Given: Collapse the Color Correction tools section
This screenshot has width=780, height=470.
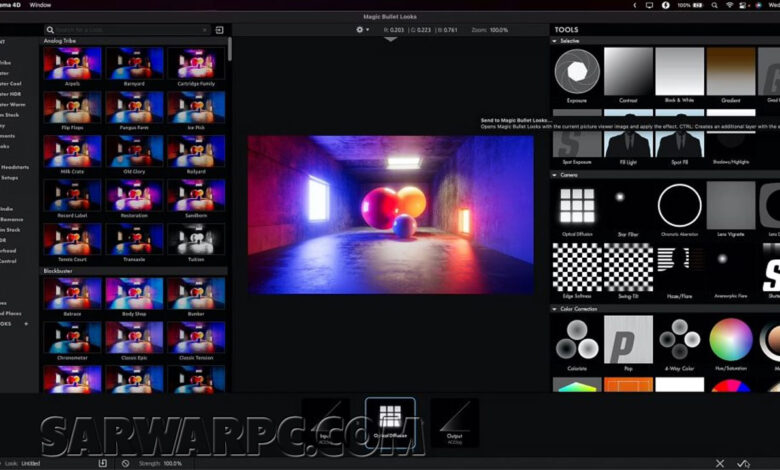Looking at the screenshot, I should pyautogui.click(x=554, y=309).
